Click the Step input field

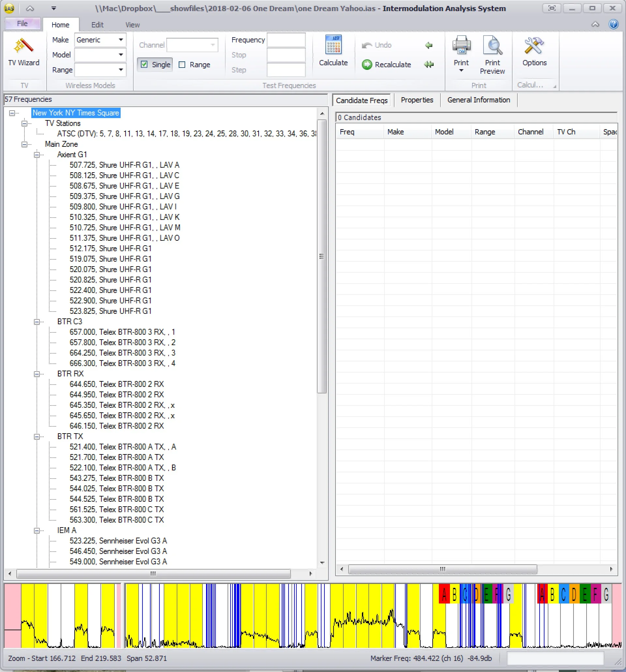coord(286,70)
